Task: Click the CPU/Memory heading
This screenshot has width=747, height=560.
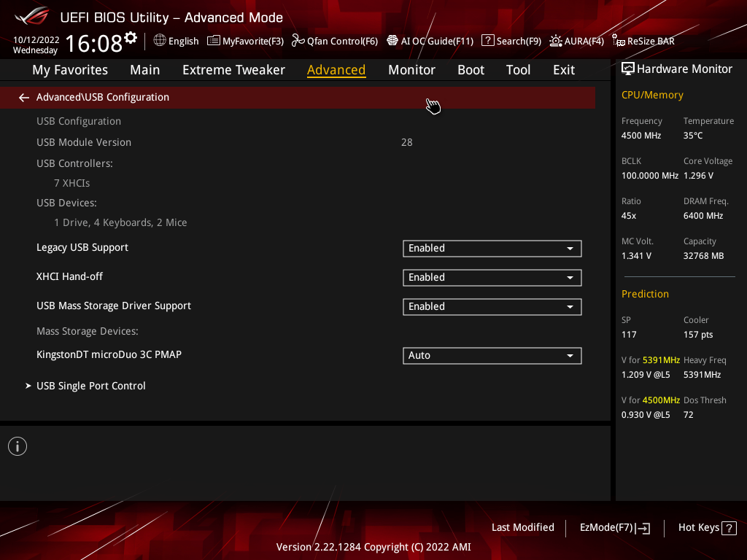Action: click(652, 96)
